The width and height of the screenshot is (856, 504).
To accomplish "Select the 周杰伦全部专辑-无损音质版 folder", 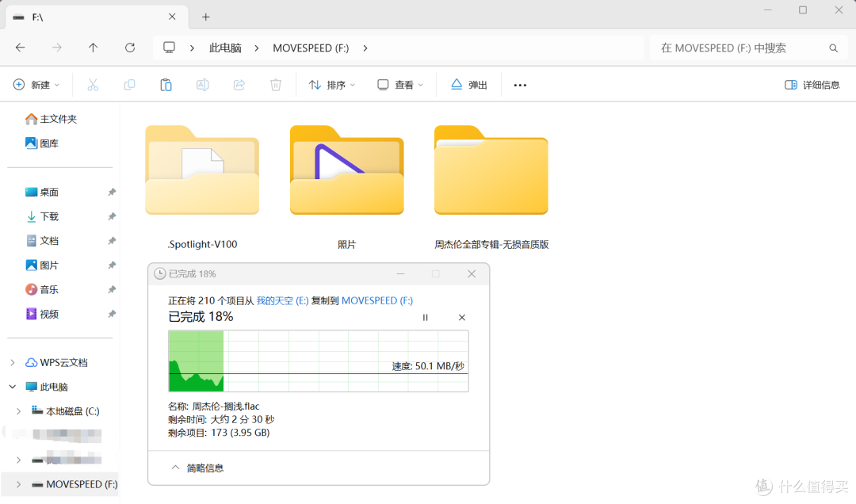I will (491, 187).
